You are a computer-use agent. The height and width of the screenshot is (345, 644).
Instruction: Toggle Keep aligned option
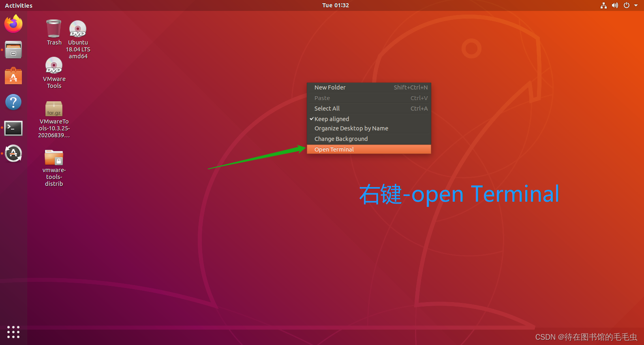[369, 119]
